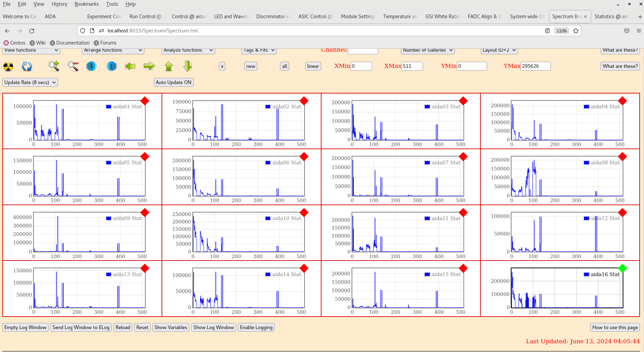Expand the Update Rate dropdown
644x352 pixels.
[30, 82]
